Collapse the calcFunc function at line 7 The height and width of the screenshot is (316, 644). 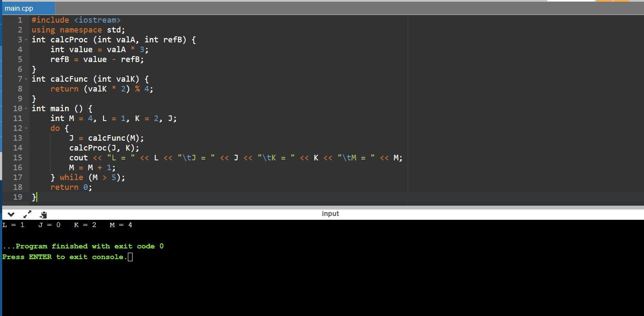[26, 79]
